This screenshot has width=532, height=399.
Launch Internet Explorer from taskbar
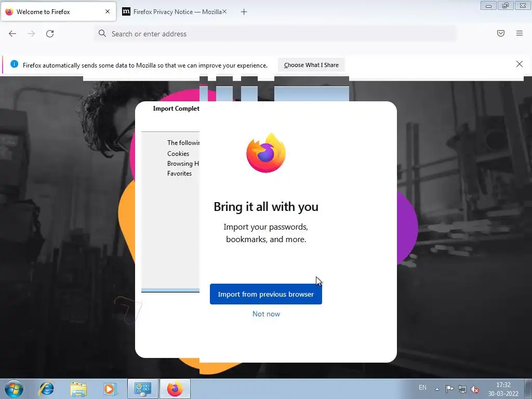coord(46,389)
